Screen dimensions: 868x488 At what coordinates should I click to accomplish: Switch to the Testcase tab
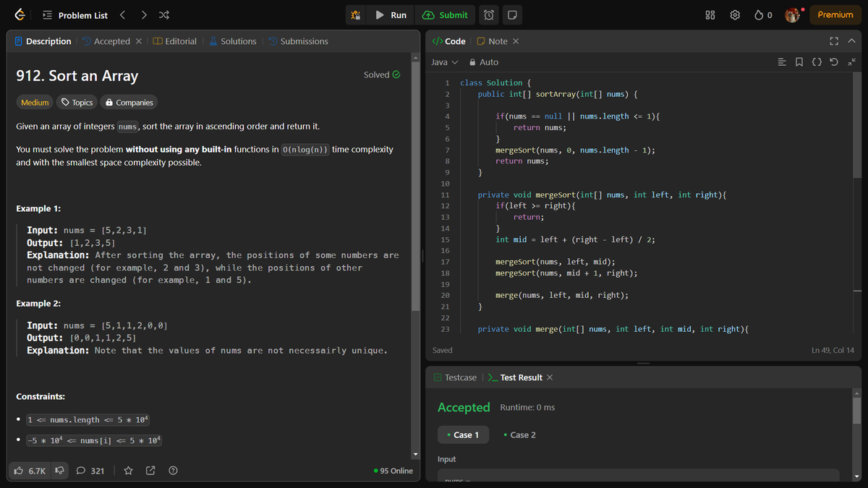[x=455, y=377]
